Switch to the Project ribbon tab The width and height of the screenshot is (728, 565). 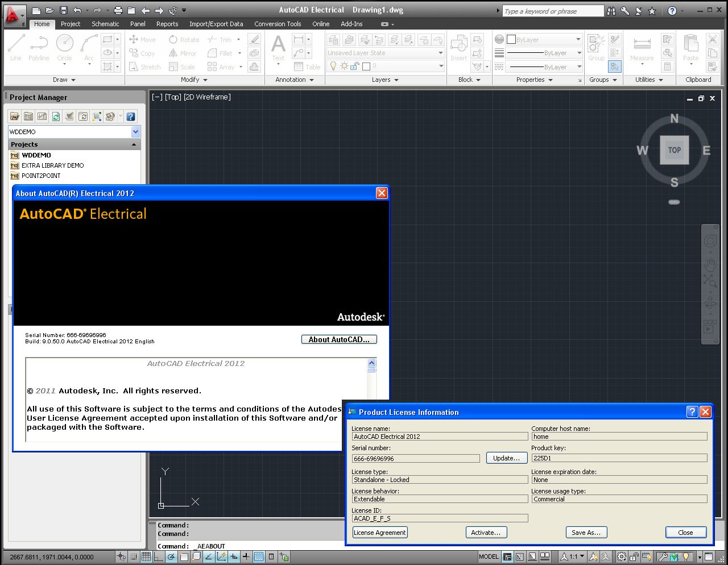(x=71, y=24)
